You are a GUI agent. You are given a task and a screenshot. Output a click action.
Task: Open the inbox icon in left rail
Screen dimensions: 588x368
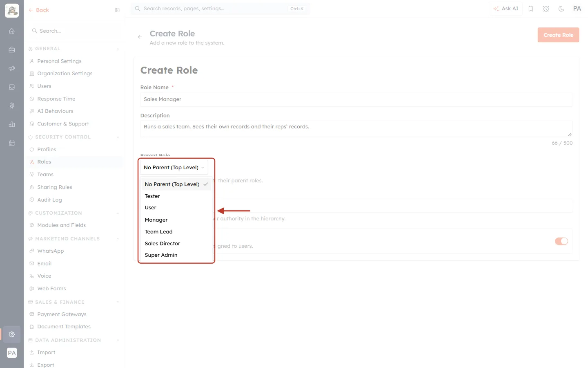click(x=12, y=87)
